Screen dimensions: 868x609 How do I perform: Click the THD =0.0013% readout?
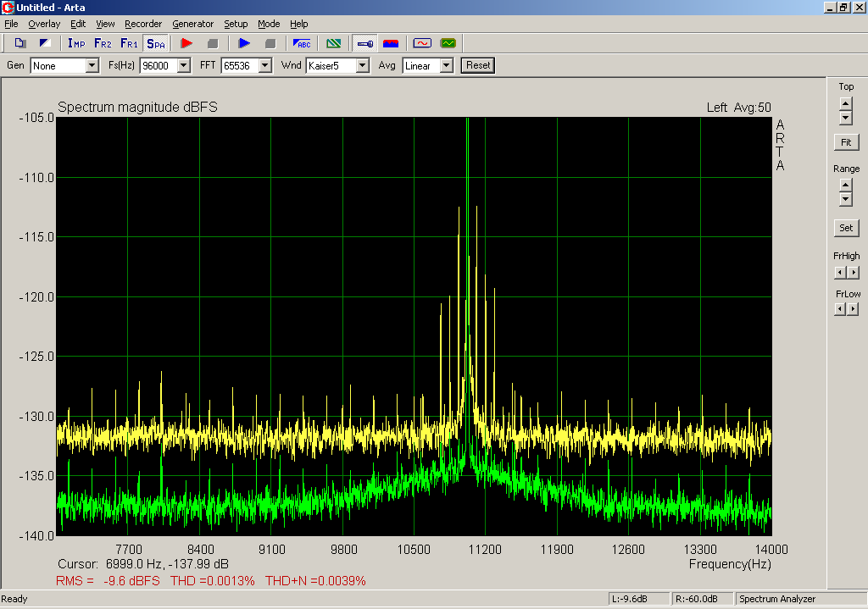pos(213,581)
